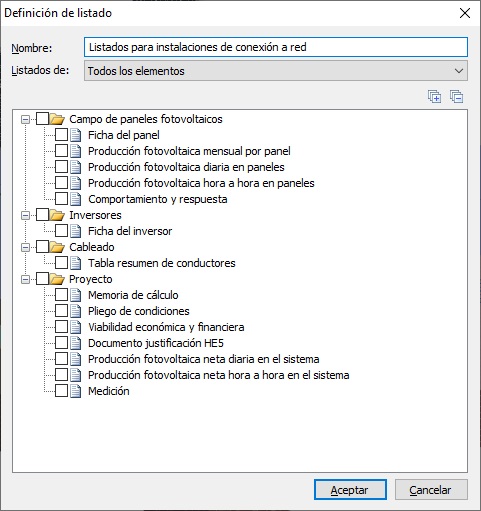Toggle the Pliego de condiciones checkbox

(x=61, y=311)
